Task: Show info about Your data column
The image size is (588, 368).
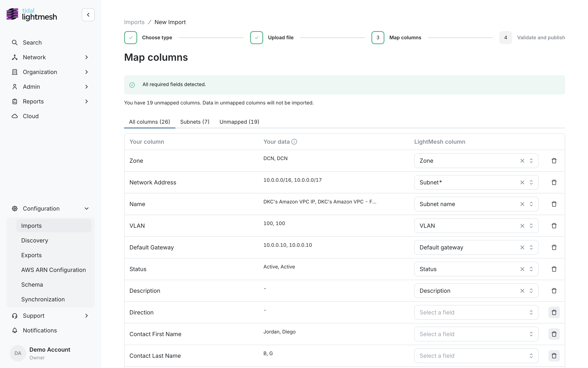Action: point(294,142)
